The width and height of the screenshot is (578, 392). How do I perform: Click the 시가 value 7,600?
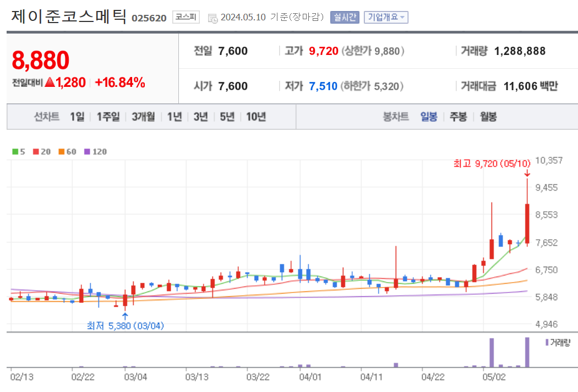(233, 86)
